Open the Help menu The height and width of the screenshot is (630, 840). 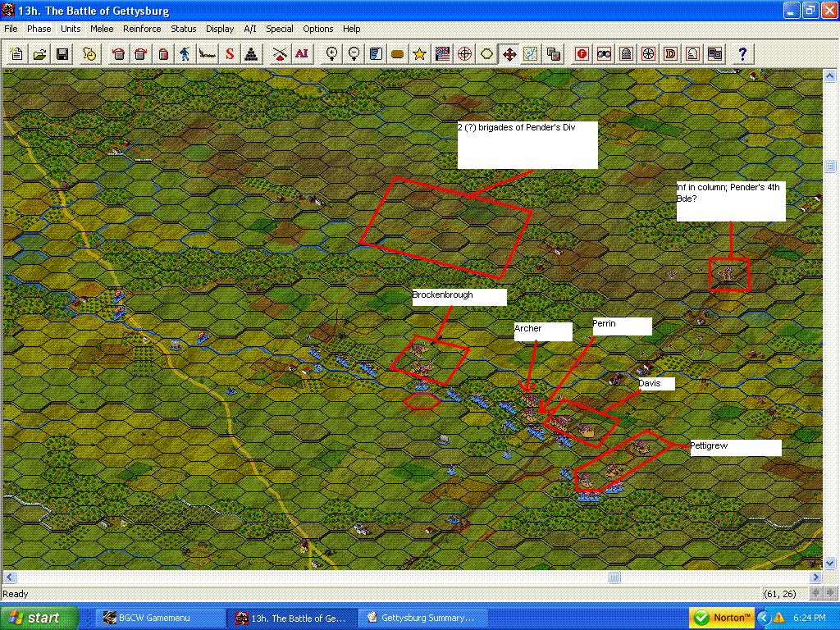351,29
